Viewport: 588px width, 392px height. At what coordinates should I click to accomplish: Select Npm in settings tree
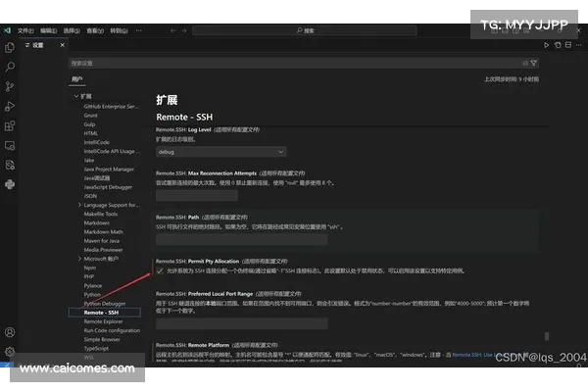[90, 268]
